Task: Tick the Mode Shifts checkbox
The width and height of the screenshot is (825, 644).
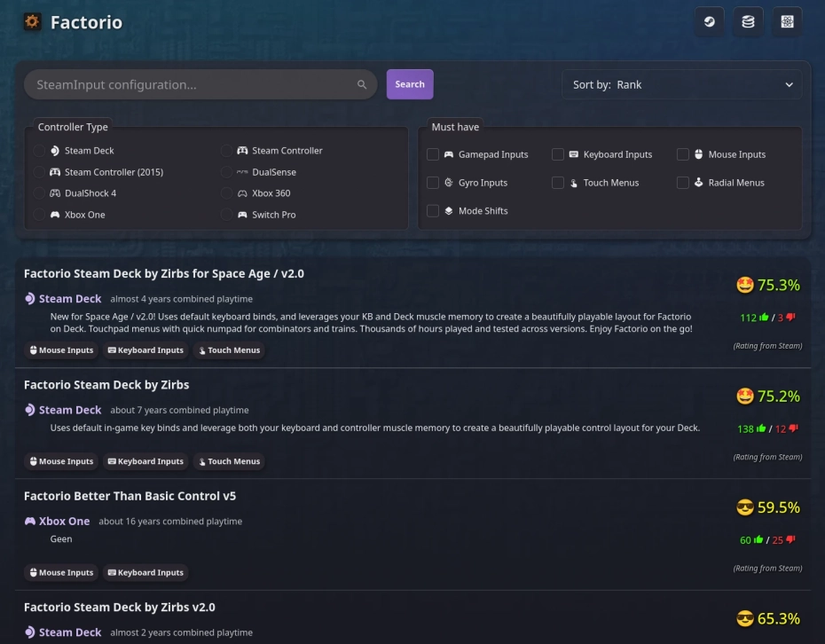Action: pyautogui.click(x=433, y=211)
